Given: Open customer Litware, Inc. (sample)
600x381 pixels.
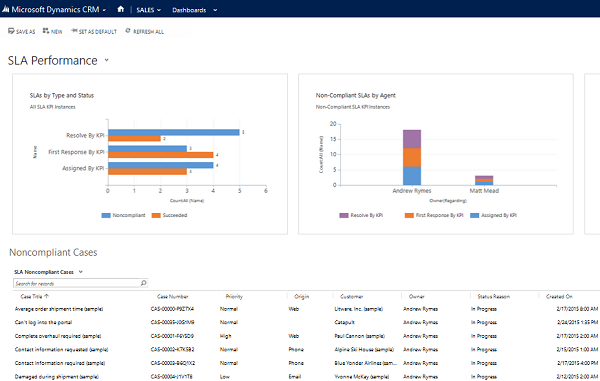Looking at the screenshot, I should [359, 309].
